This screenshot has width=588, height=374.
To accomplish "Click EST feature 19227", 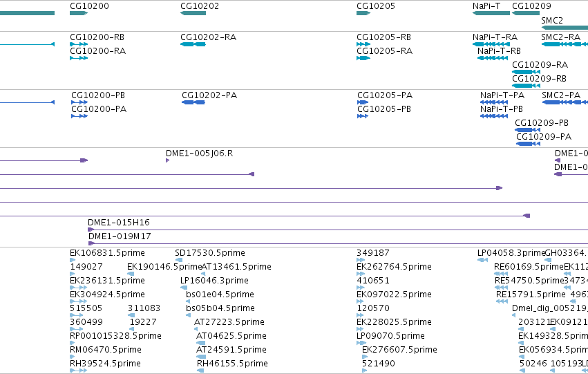I will click(x=131, y=329).
